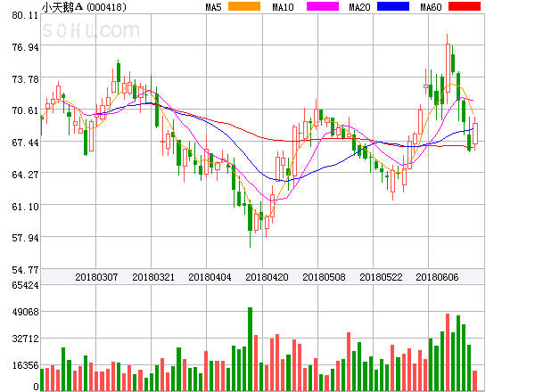
Task: Select the MA5 legend label
Action: (213, 7)
